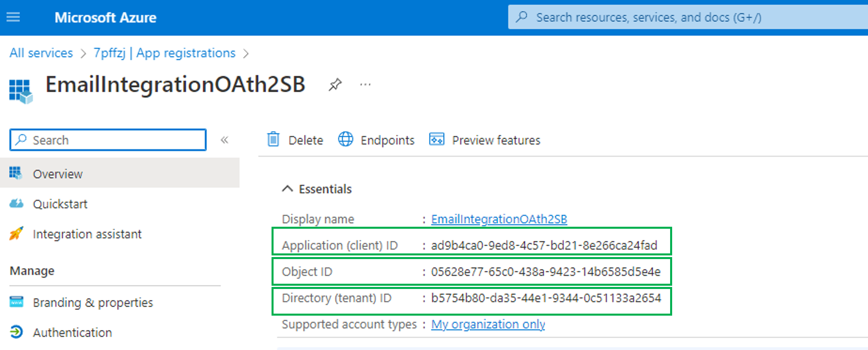Select the Application (client) ID value
The image size is (868, 350).
coord(544,245)
